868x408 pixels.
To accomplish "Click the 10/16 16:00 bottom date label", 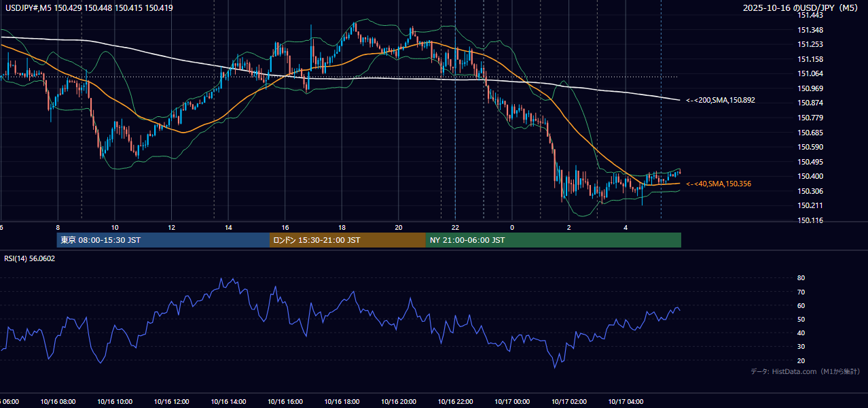I will pyautogui.click(x=285, y=402).
